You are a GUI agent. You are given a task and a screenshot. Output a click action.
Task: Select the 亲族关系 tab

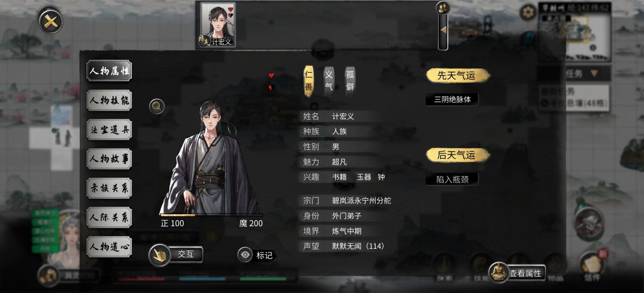point(109,188)
